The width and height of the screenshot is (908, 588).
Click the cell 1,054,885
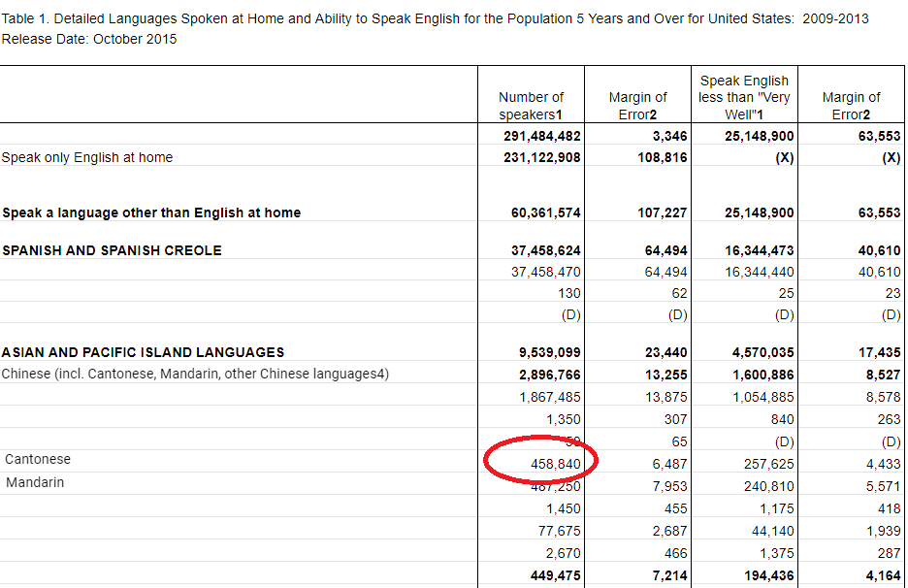(x=762, y=397)
